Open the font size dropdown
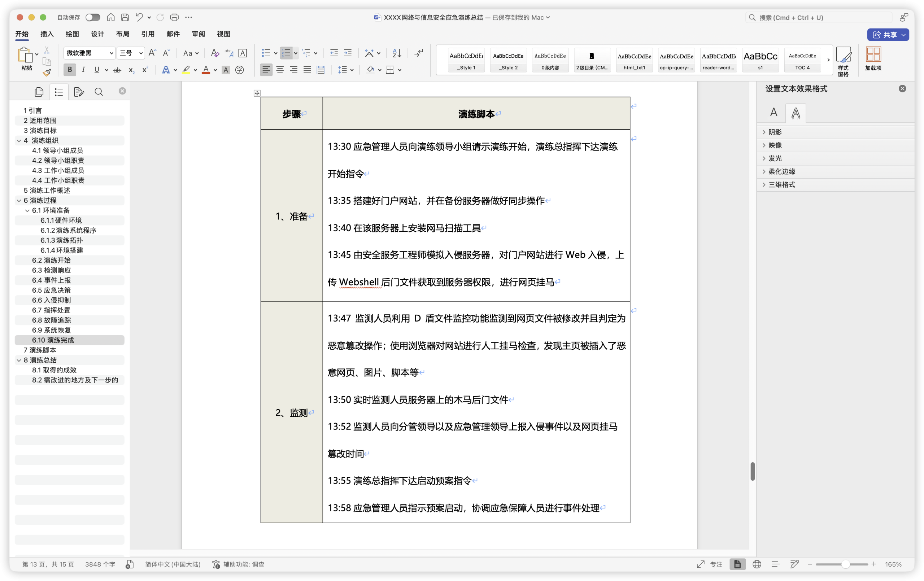This screenshot has height=581, width=924. click(141, 53)
